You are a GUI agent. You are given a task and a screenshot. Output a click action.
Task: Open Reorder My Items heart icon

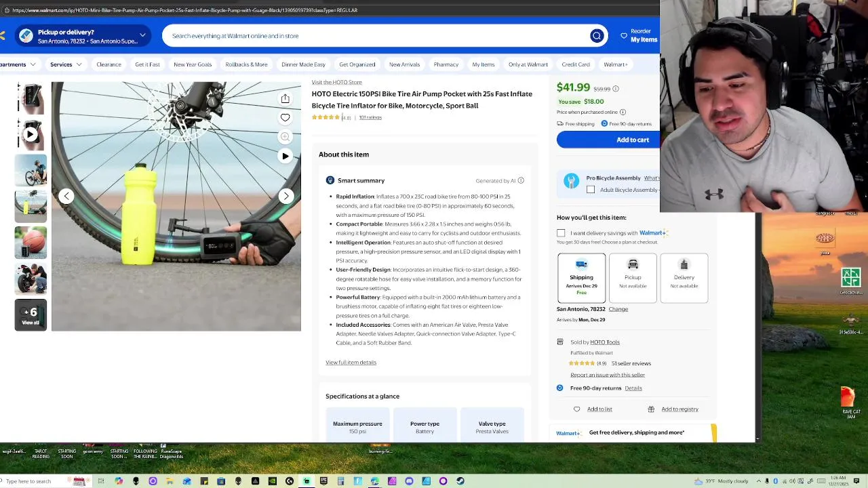tap(624, 35)
